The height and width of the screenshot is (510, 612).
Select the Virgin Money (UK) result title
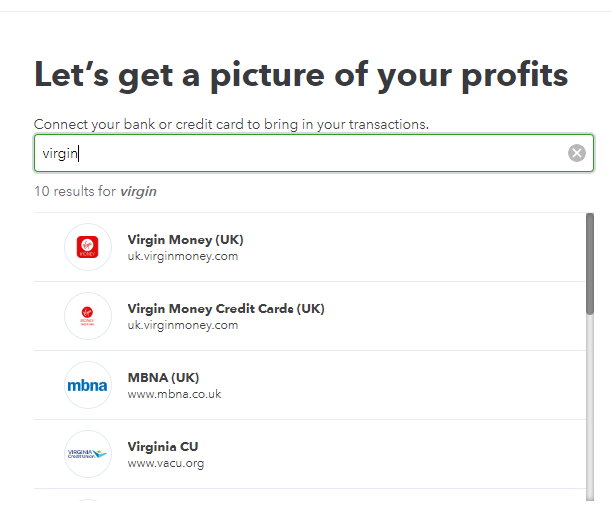click(x=185, y=240)
